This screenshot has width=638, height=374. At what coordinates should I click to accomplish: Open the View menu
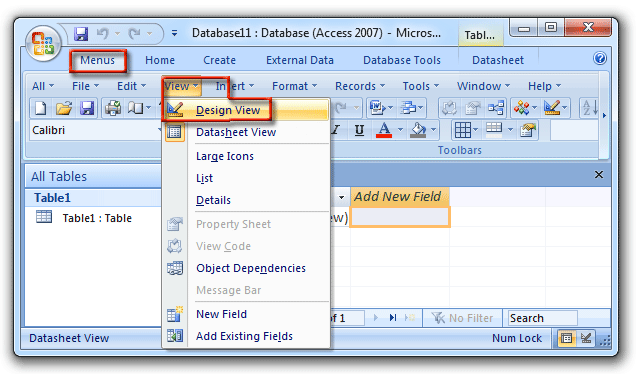181,86
